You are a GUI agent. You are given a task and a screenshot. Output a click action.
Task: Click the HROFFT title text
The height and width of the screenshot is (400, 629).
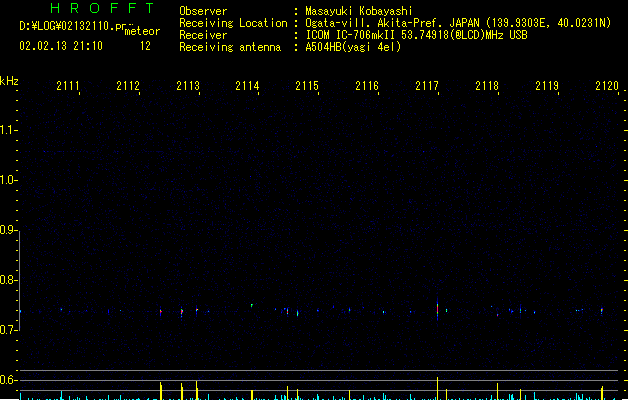click(x=102, y=8)
